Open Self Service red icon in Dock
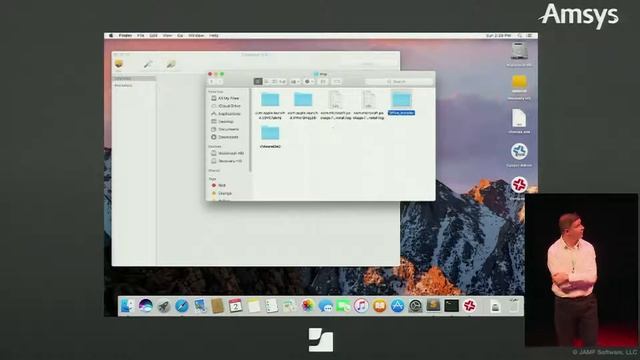This screenshot has width=640, height=360. tap(470, 306)
